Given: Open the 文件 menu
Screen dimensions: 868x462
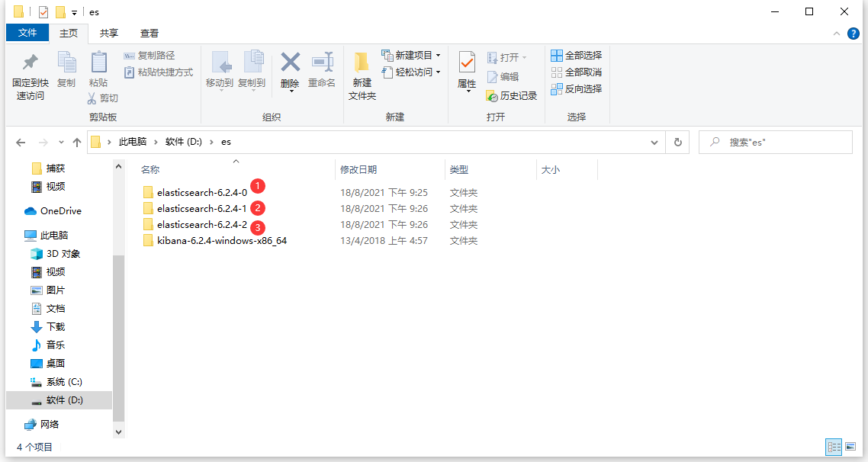Looking at the screenshot, I should point(27,33).
